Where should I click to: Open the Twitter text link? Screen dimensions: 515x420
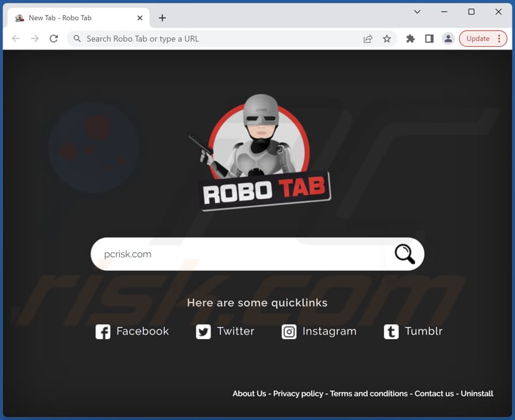pyautogui.click(x=235, y=331)
